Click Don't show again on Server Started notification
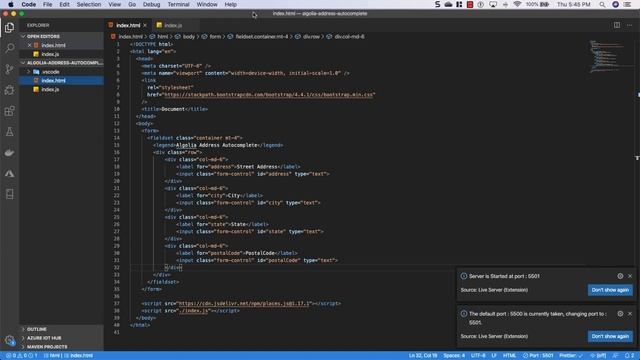Image resolution: width=640 pixels, height=360 pixels. point(610,290)
